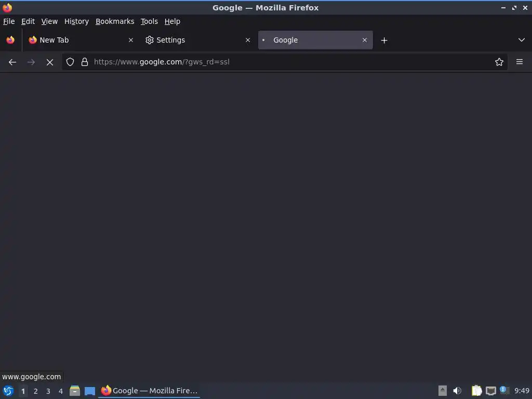Open the Tools menu
The height and width of the screenshot is (399, 532).
click(149, 21)
